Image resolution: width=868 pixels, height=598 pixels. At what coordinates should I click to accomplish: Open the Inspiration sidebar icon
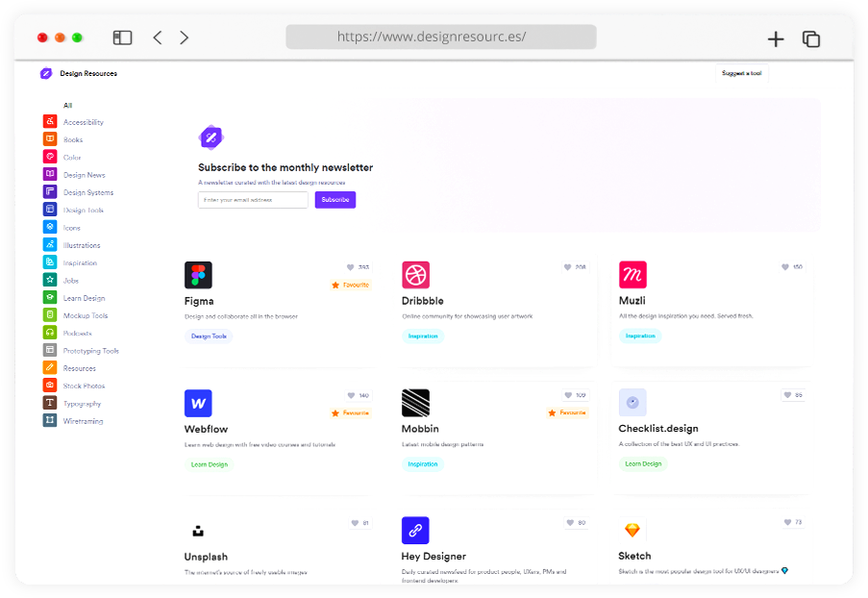pyautogui.click(x=50, y=262)
